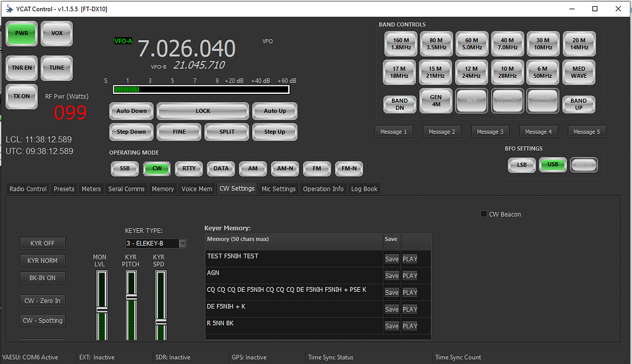Switch operating mode to RTTY
Image resolution: width=632 pixels, height=364 pixels.
pos(189,168)
